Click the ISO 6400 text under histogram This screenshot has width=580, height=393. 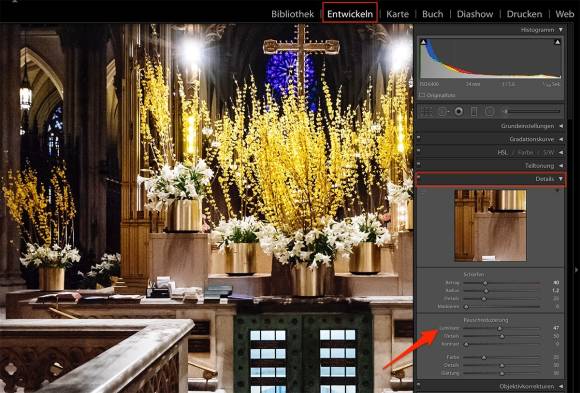(429, 84)
